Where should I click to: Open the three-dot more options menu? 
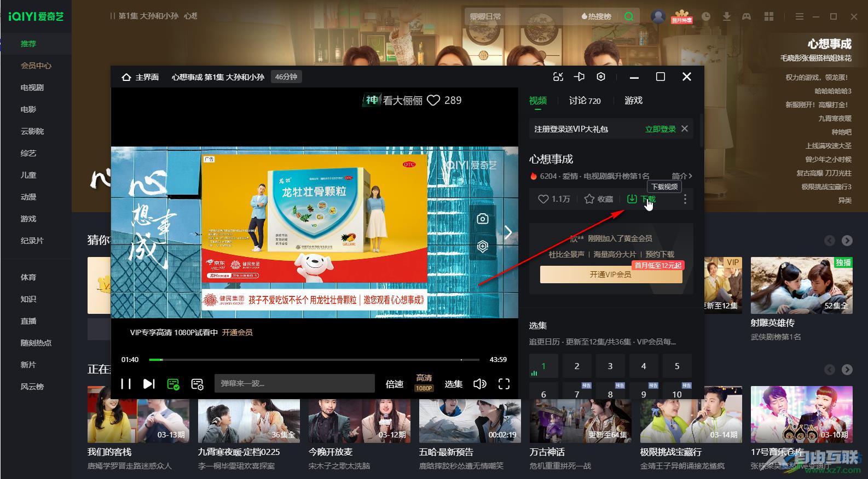[x=685, y=199]
